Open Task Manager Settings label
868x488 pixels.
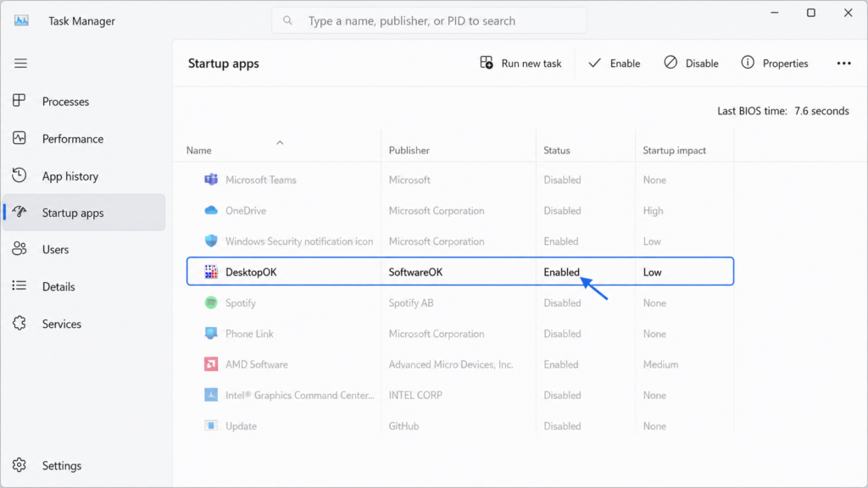(x=61, y=466)
